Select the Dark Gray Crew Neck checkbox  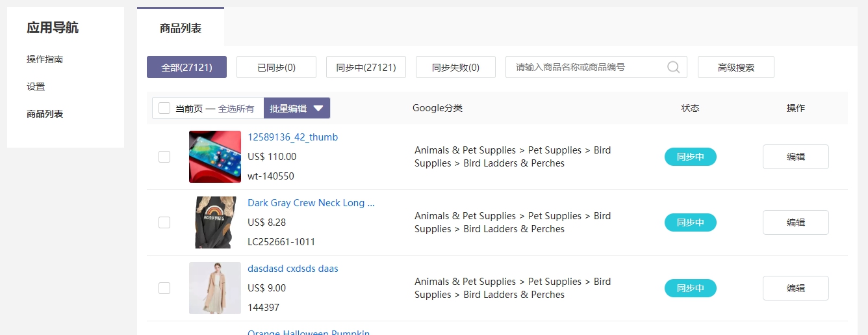pos(164,222)
